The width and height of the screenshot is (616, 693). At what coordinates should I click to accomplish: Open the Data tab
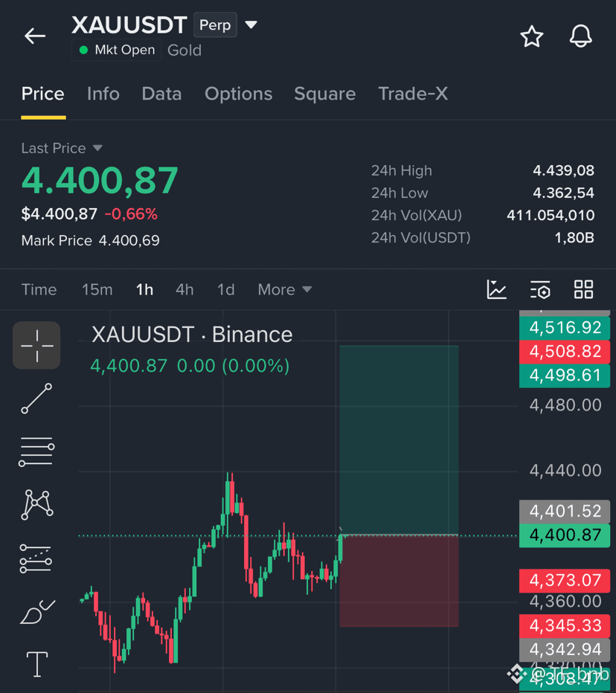point(162,94)
